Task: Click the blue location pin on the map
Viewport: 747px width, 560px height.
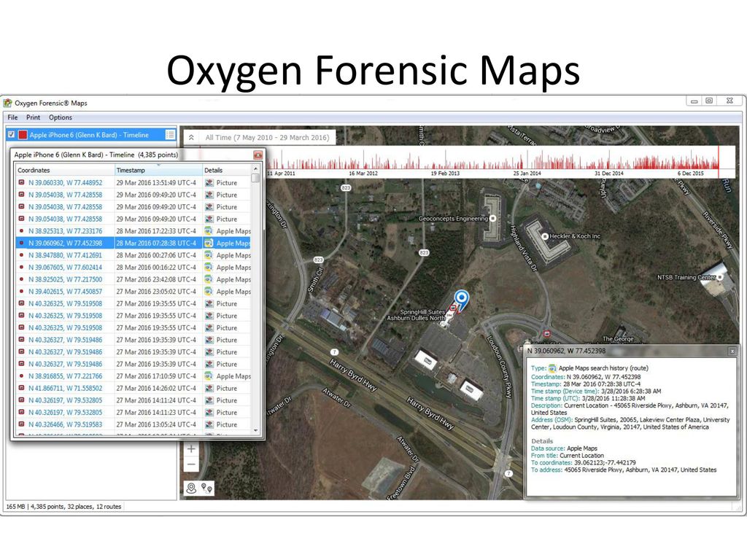Action: (461, 300)
